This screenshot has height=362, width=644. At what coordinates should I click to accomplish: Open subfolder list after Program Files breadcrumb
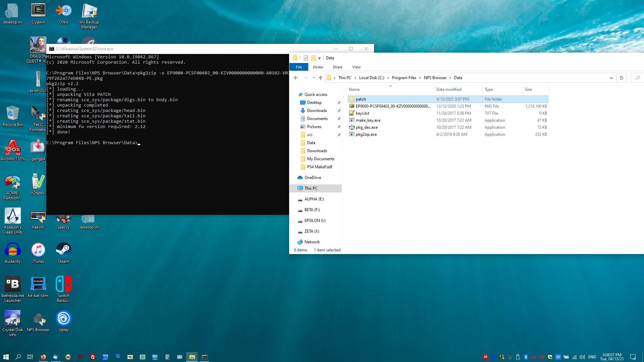[x=420, y=78]
